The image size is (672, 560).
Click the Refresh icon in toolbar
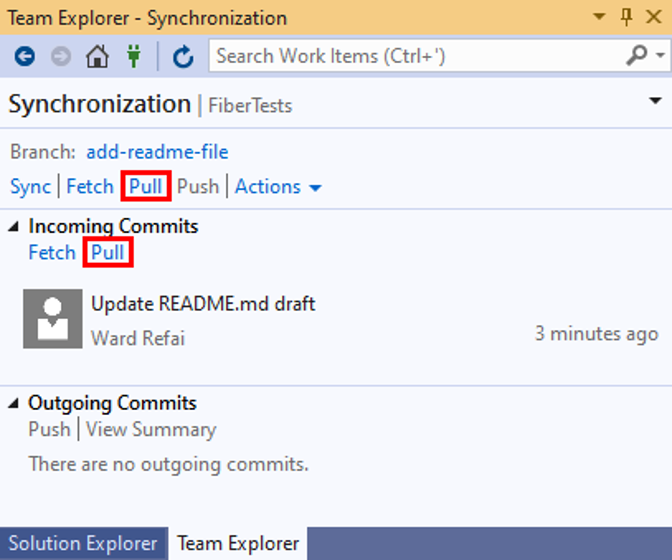[182, 57]
